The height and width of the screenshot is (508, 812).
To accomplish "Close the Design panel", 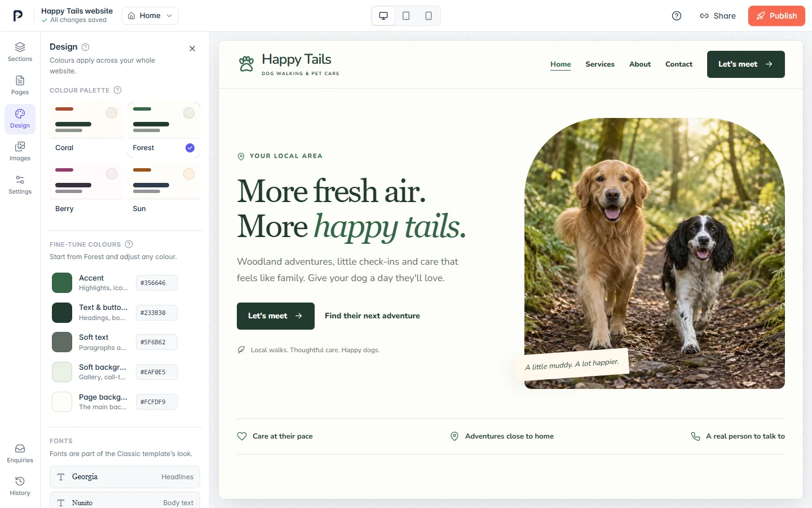I will click(192, 49).
